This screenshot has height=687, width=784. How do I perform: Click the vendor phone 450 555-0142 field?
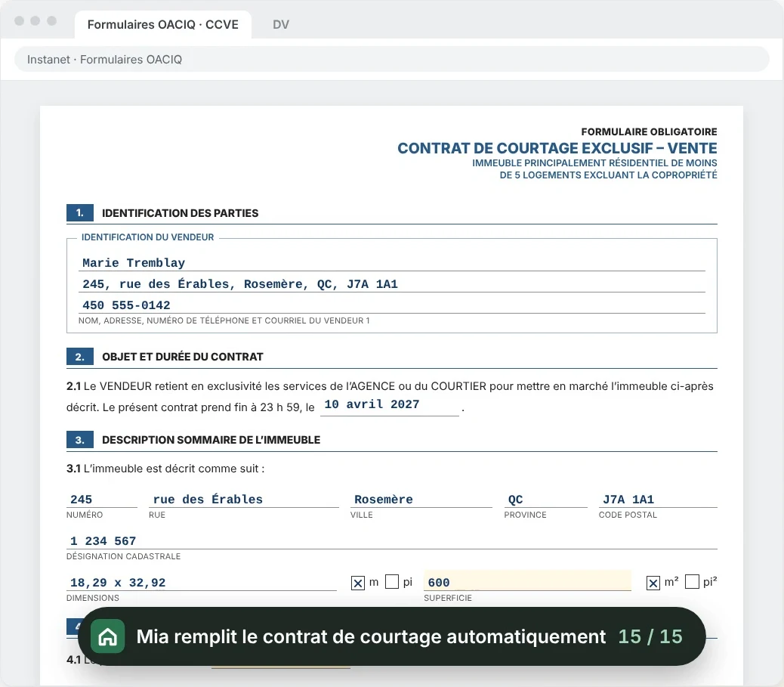(391, 305)
